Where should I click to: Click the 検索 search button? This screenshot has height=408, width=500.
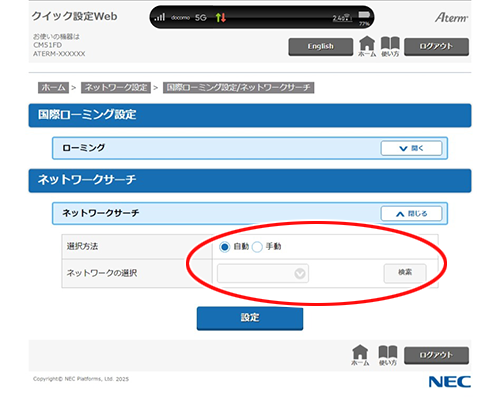click(405, 273)
